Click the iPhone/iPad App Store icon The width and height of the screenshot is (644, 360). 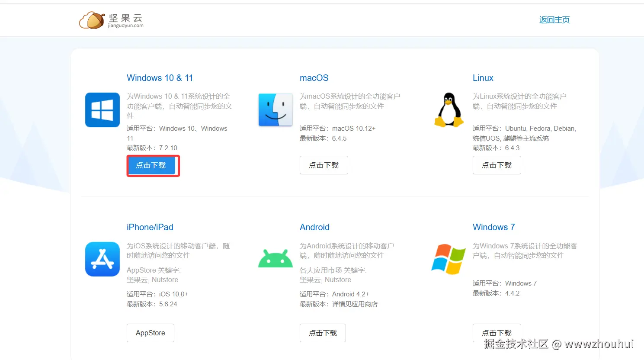(x=103, y=259)
